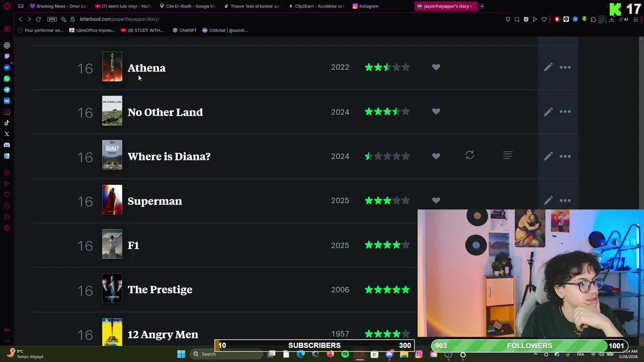Open more options for Superman entry

point(565,201)
